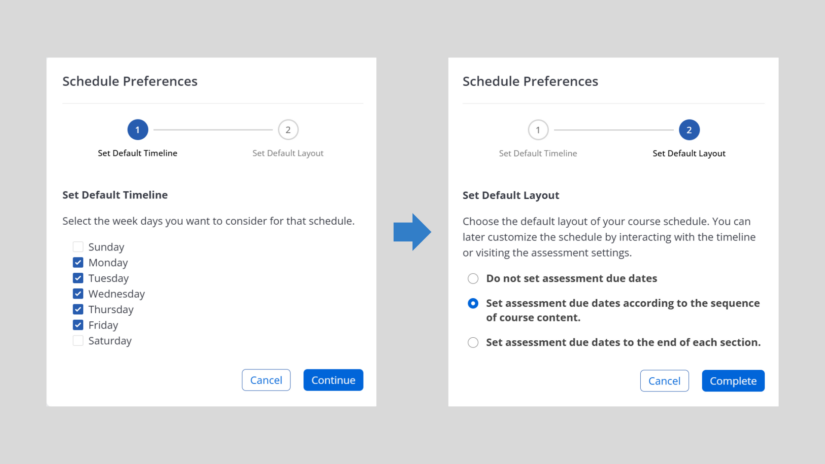This screenshot has height=464, width=825.
Task: Select 'Do not set assessment due dates'
Action: pos(474,279)
